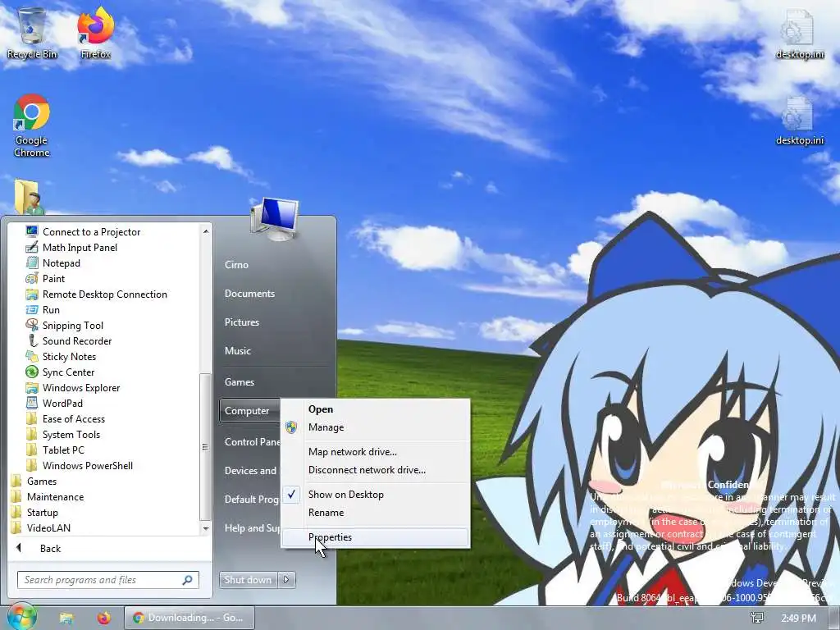Screen dimensions: 840x630
Task: Open Games in the Start menu right pane
Action: 240,382
